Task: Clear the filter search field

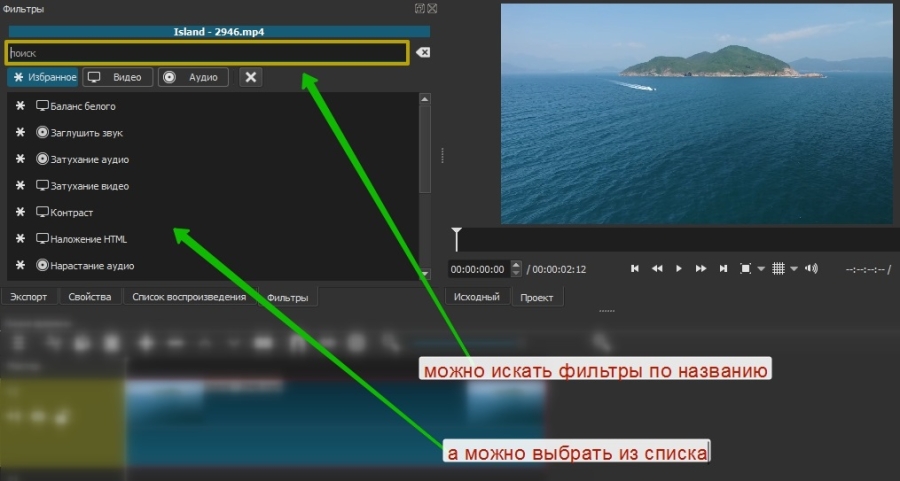Action: click(422, 52)
